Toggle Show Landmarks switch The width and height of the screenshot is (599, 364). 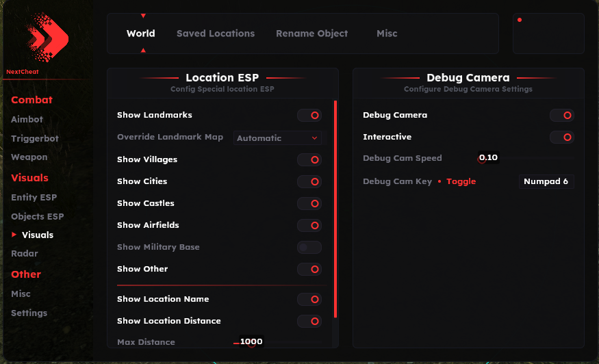pyautogui.click(x=309, y=116)
